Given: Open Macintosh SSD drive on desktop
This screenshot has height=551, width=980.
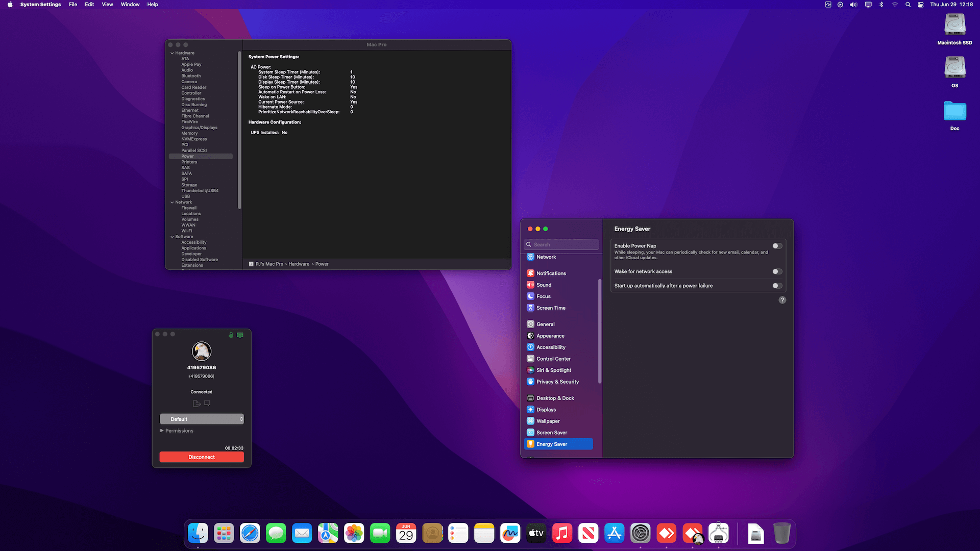Looking at the screenshot, I should (x=955, y=29).
